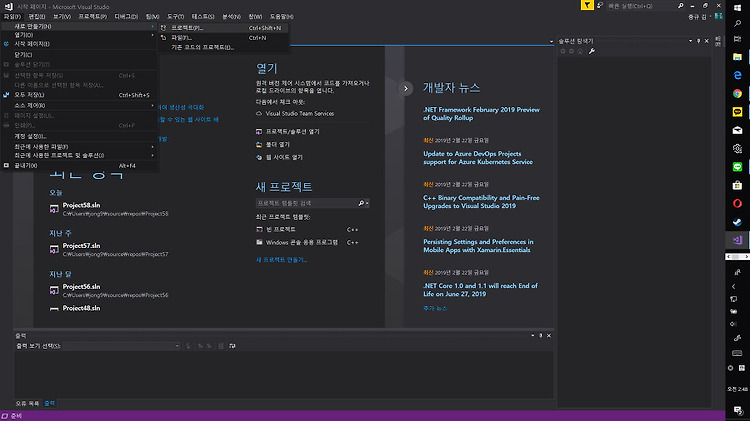Open Opera browser from taskbar

tap(737, 203)
